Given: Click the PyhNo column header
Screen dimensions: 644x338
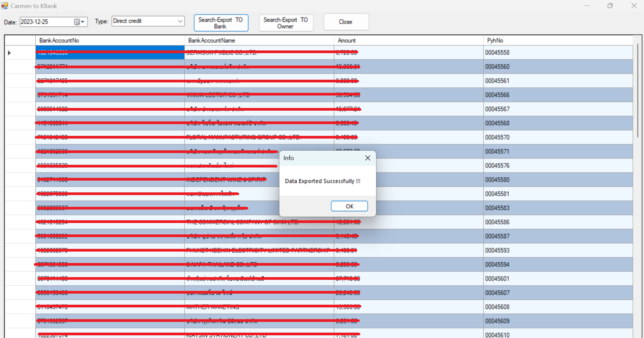Looking at the screenshot, I should (495, 41).
